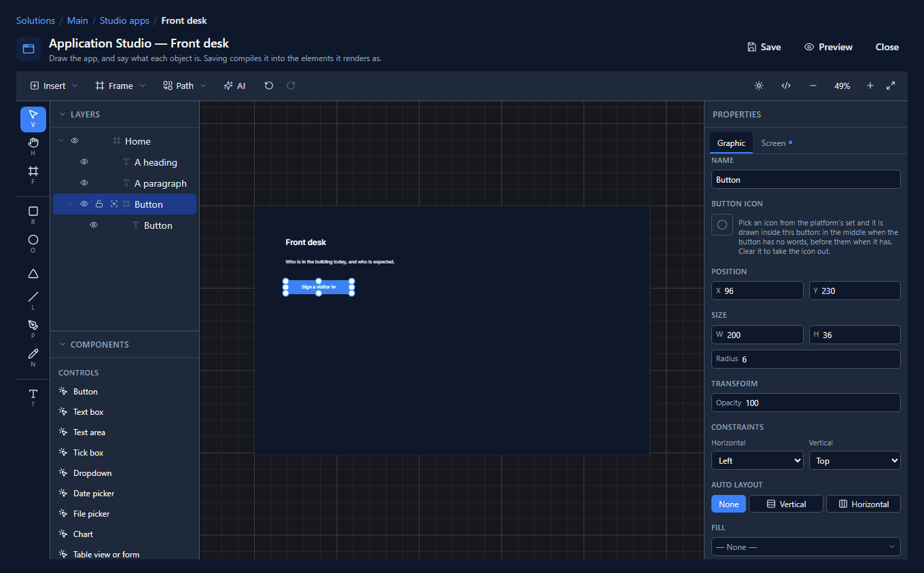Click the Redo icon

[291, 86]
